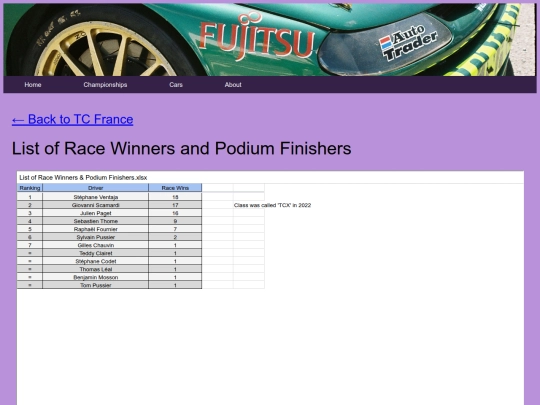This screenshot has height=405, width=540.
Task: Click the Tom Pussier cell
Action: (96, 285)
